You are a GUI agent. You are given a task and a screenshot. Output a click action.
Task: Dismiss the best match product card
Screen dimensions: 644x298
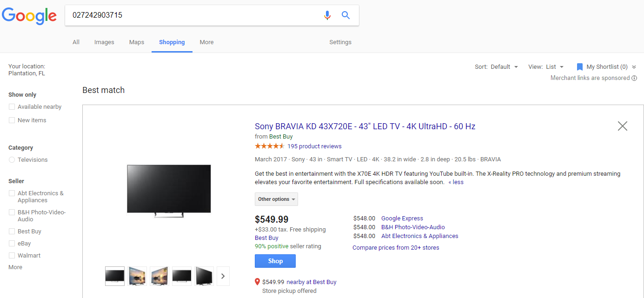click(622, 126)
